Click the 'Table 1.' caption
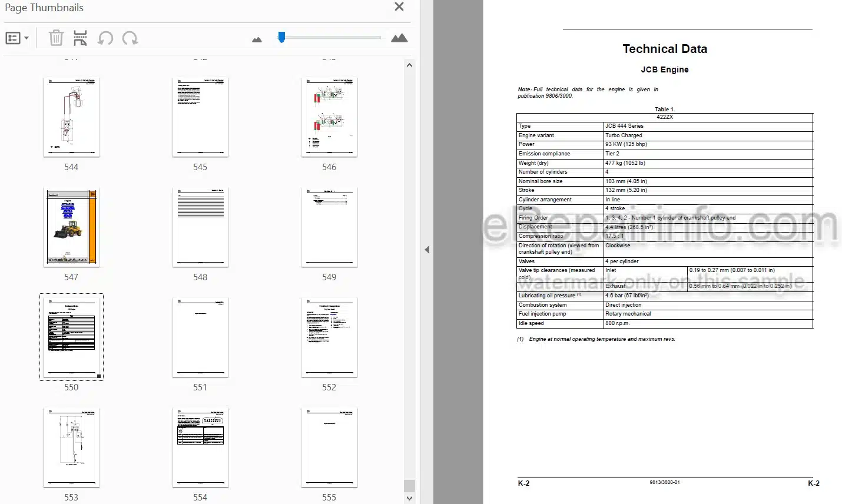Viewport: 842px width, 504px height. point(665,110)
